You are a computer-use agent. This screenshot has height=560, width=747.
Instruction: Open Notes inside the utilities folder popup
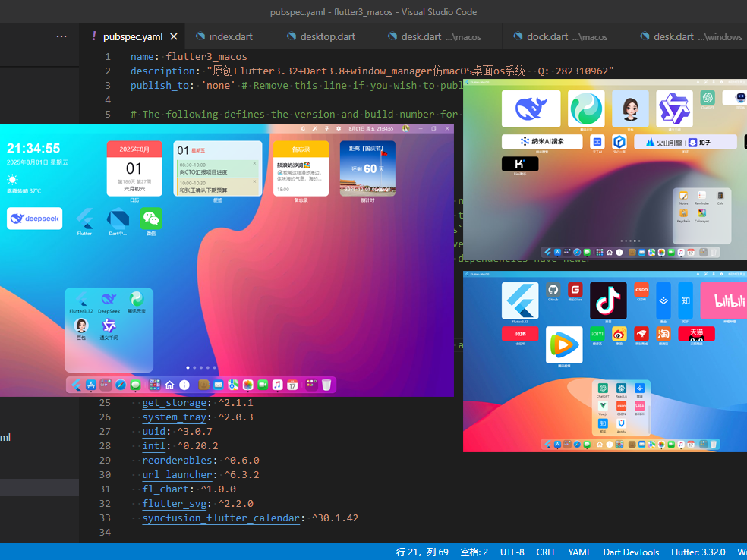[683, 195]
